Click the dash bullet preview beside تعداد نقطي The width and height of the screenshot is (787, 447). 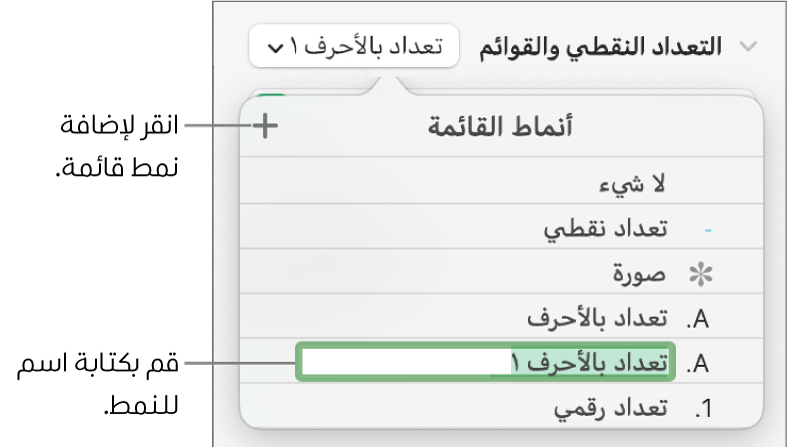(709, 230)
